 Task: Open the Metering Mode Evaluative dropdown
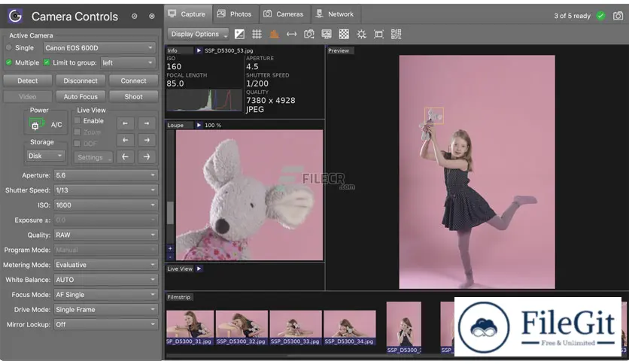click(106, 265)
